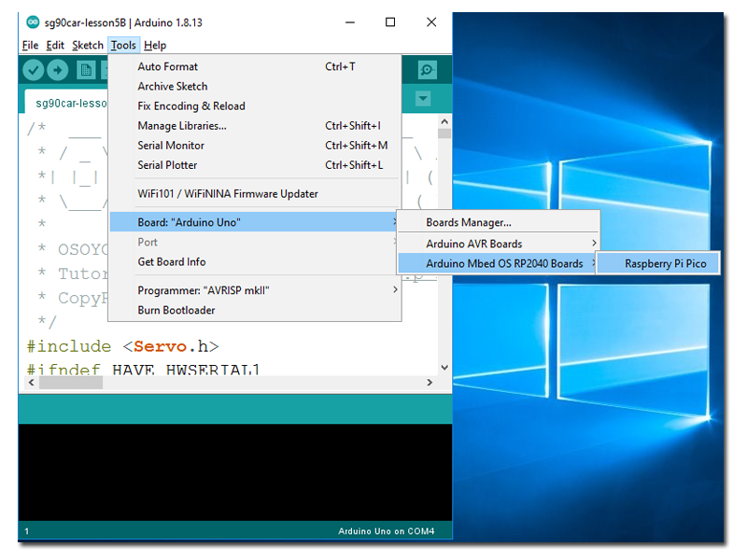Click the New sketch toolbar icon
The height and width of the screenshot is (560, 747).
tap(86, 71)
